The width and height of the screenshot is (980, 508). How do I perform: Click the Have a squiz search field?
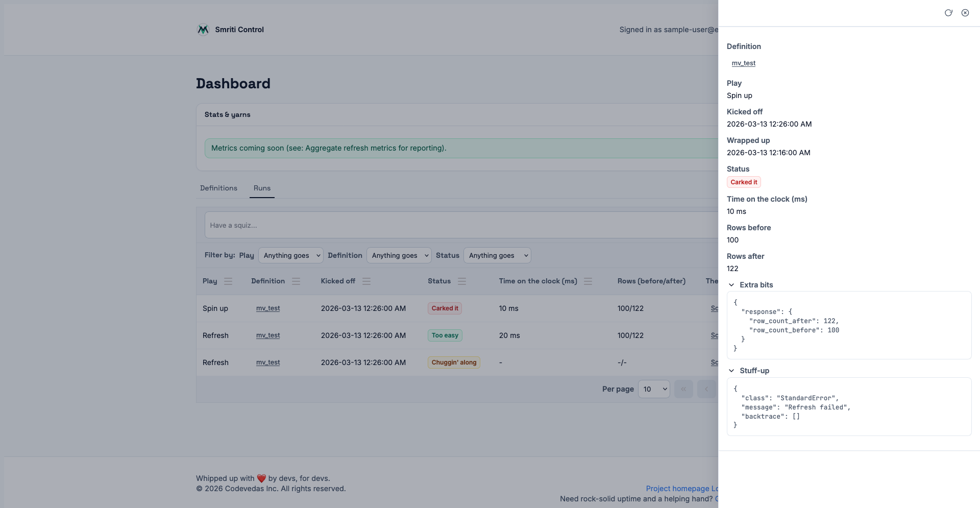(459, 225)
